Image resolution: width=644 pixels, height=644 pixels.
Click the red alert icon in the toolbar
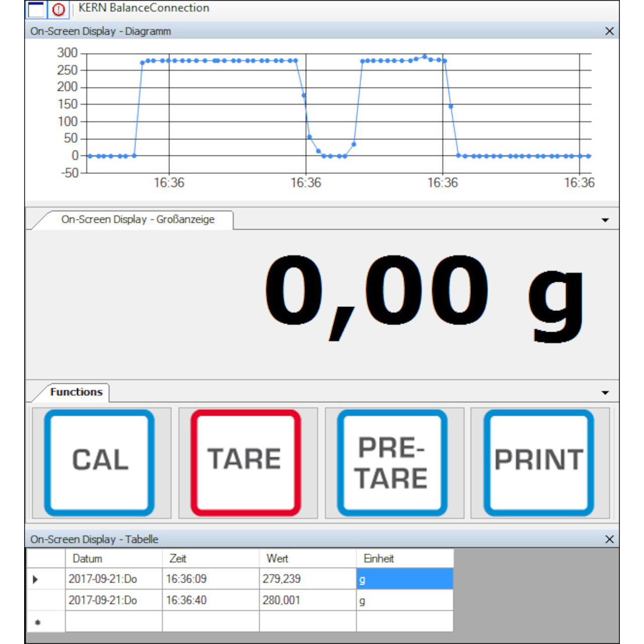57,8
